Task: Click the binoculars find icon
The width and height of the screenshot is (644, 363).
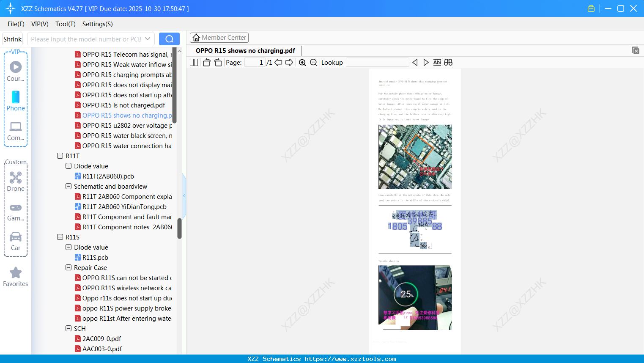Action: pos(448,63)
